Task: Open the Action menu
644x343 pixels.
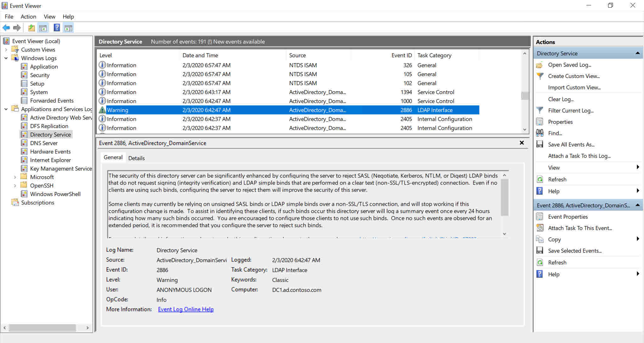Action: coord(28,17)
